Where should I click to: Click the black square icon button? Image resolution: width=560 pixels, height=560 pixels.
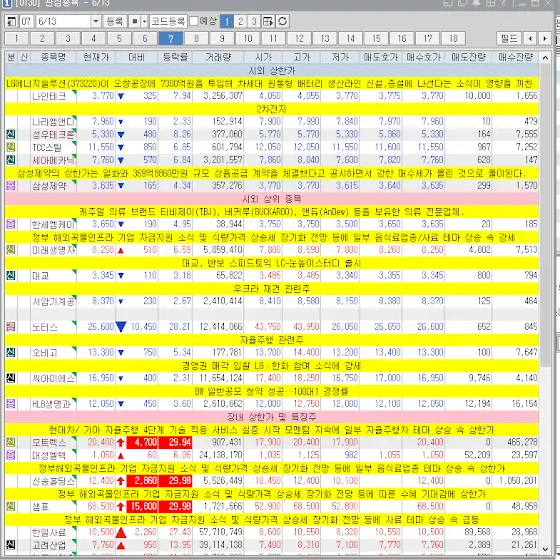134,21
